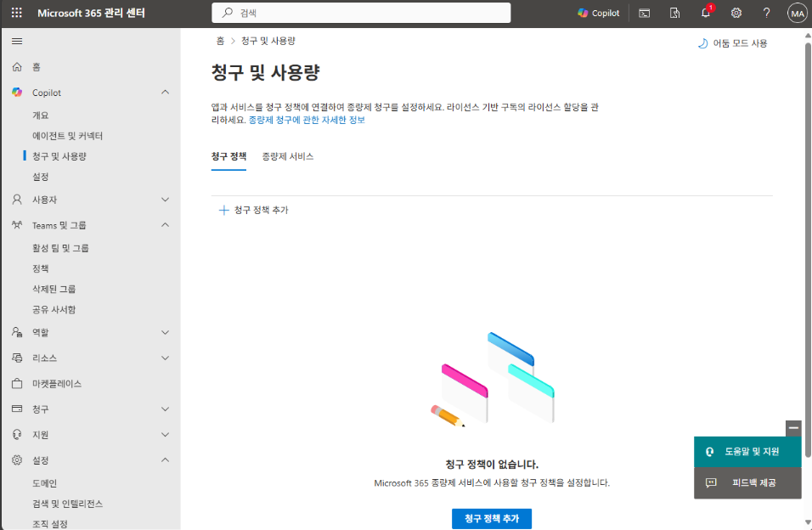Open 공유 사서함
812x530 pixels.
tap(54, 309)
